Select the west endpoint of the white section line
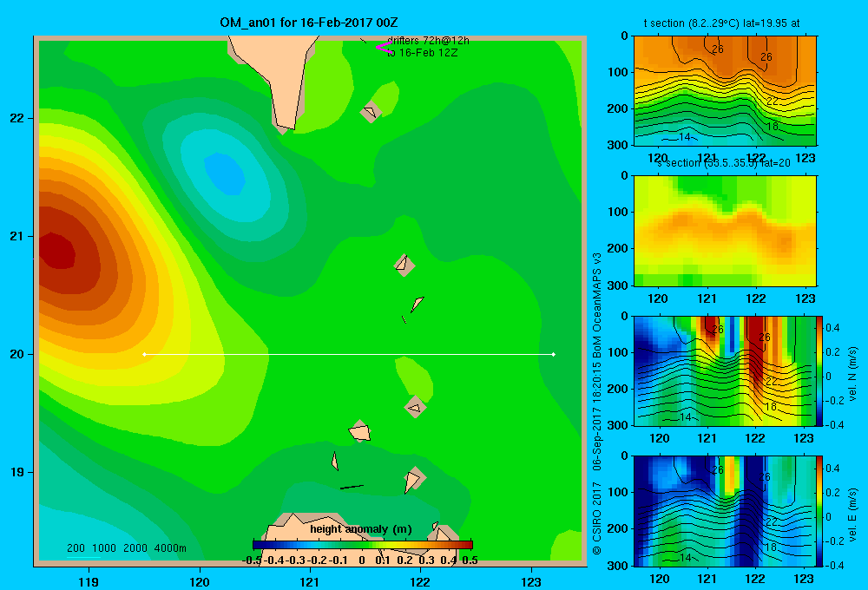The image size is (868, 590). (144, 354)
